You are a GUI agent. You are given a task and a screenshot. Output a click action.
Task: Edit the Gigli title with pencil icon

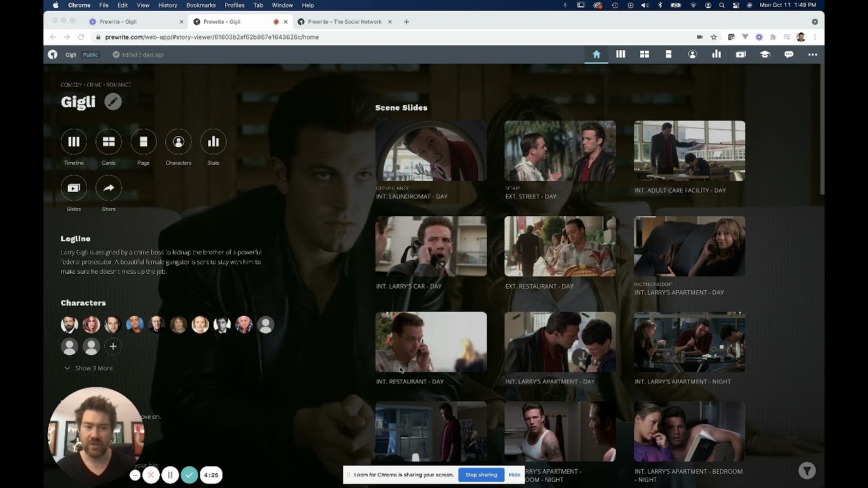point(113,102)
